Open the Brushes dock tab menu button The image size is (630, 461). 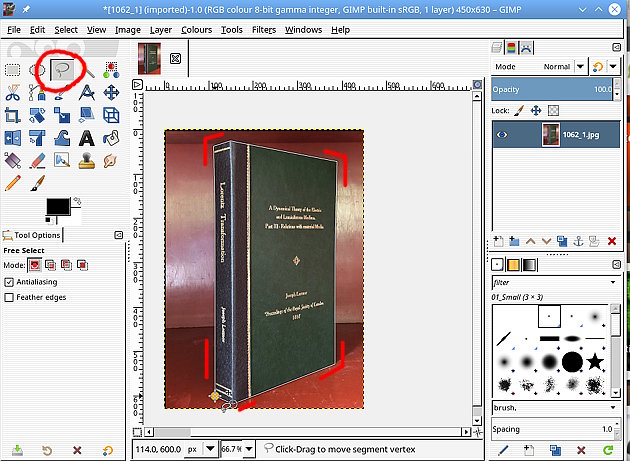pos(616,264)
